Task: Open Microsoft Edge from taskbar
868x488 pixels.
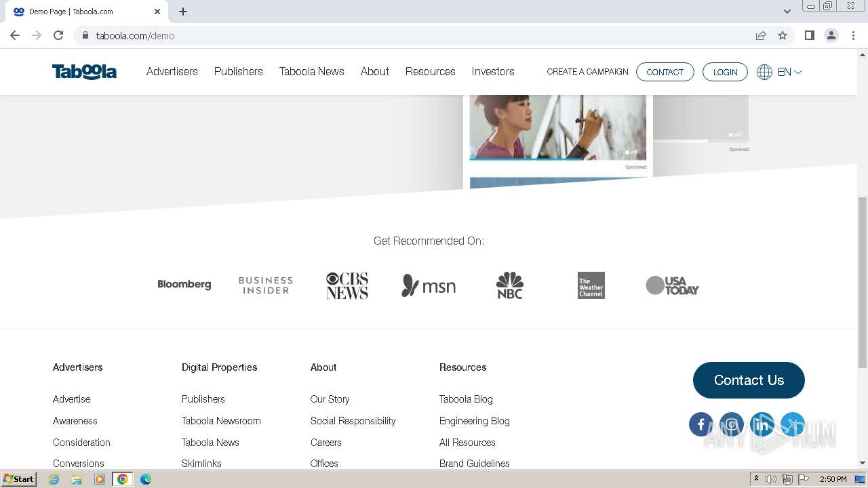Action: point(145,479)
